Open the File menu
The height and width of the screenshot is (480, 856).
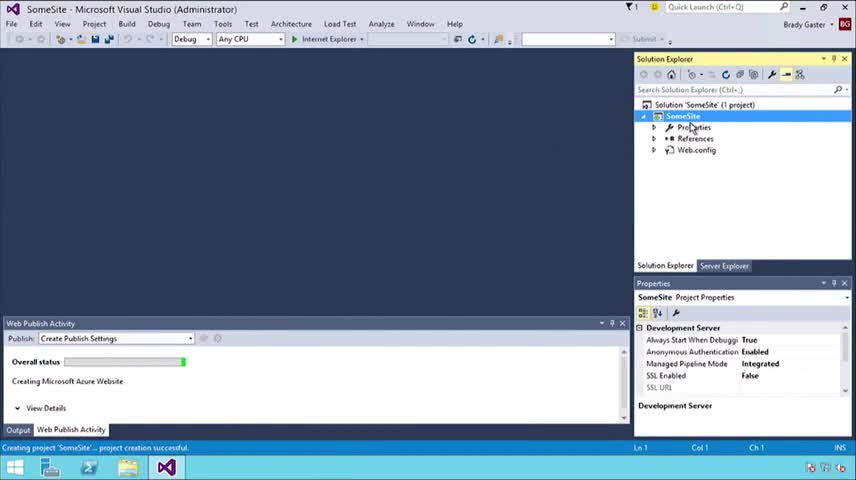(11, 24)
